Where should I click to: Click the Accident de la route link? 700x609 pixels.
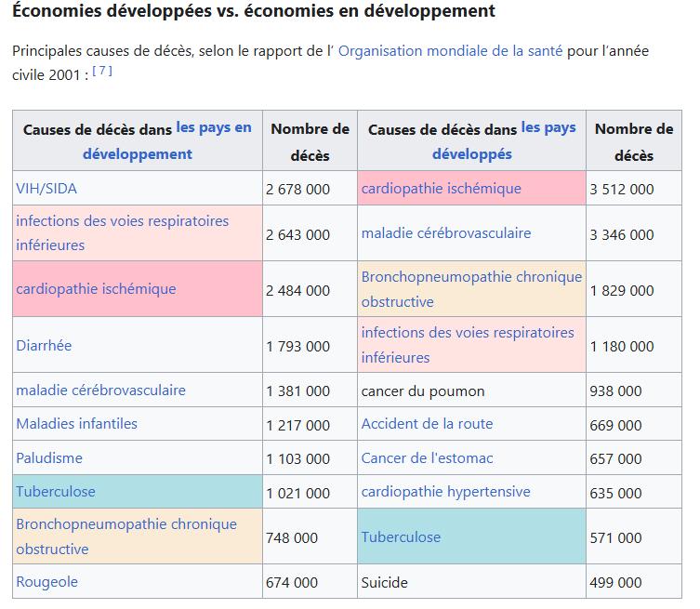[427, 423]
